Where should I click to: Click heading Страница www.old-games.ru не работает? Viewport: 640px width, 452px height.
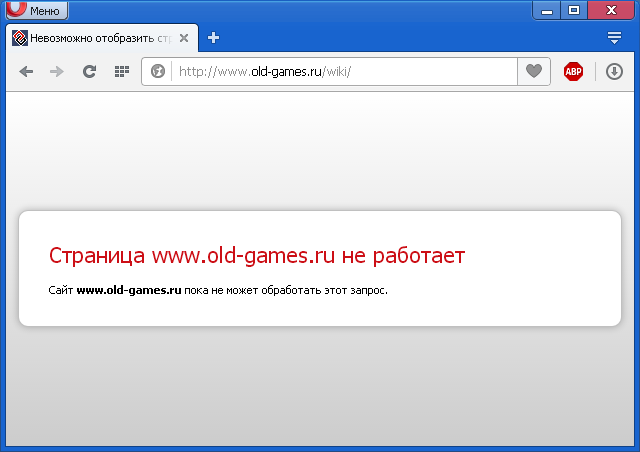(257, 256)
